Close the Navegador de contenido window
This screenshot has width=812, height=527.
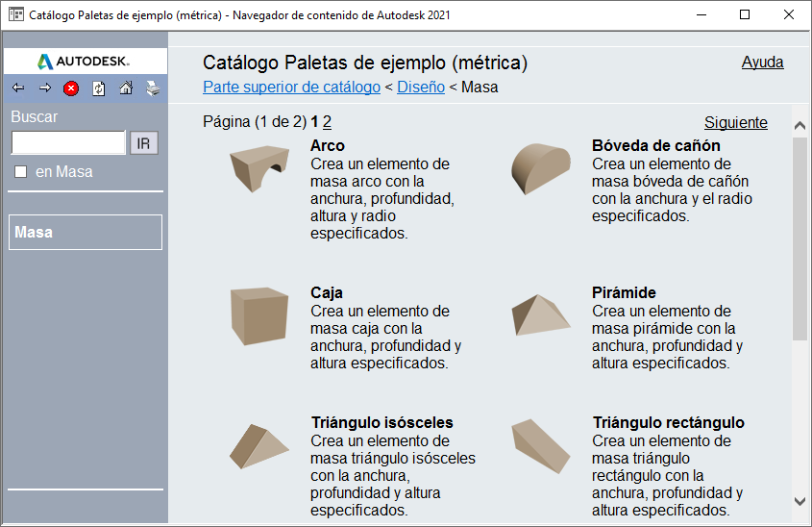789,14
